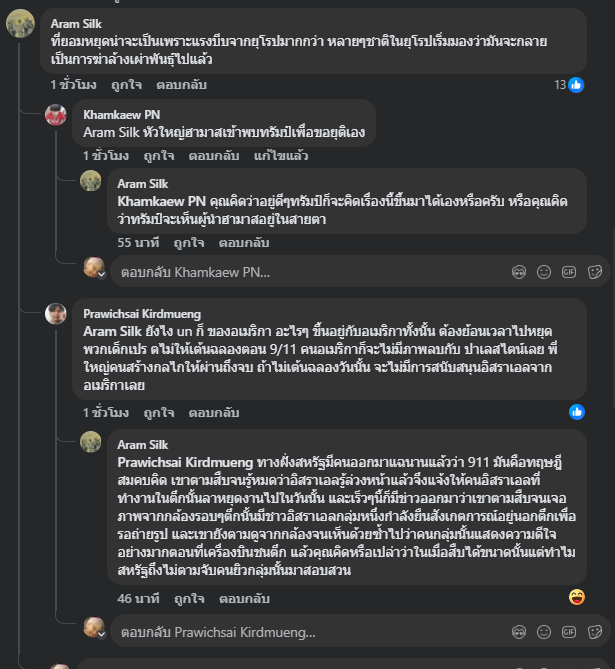Toggle ถูกใจ (Like) on Aram Silk's top comment
The height and width of the screenshot is (669, 615).
(126, 86)
